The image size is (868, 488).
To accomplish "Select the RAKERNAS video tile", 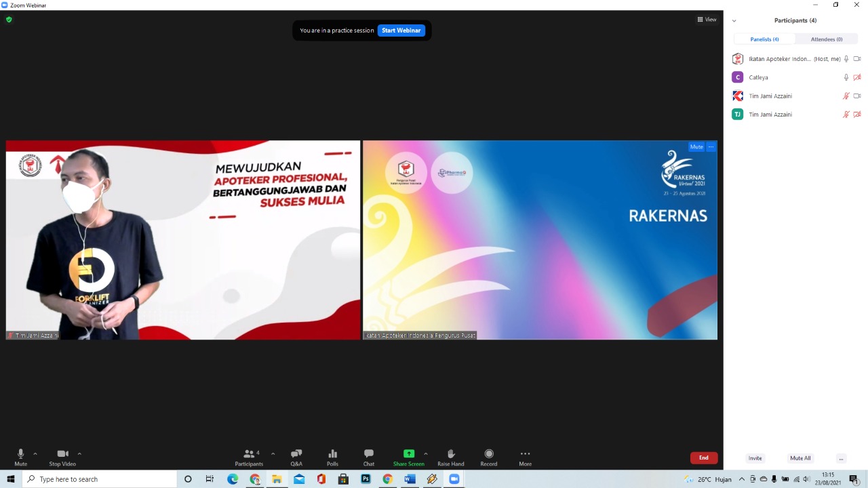I will [540, 240].
